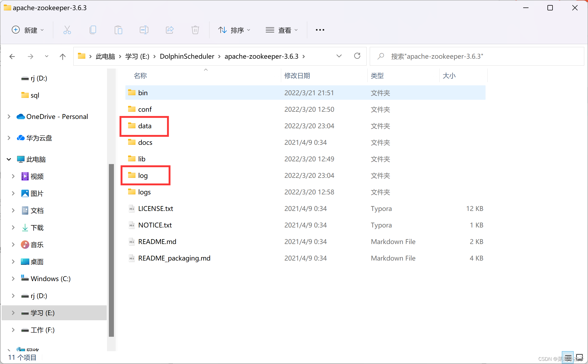Click inside the search box
This screenshot has width=588, height=364.
454,56
